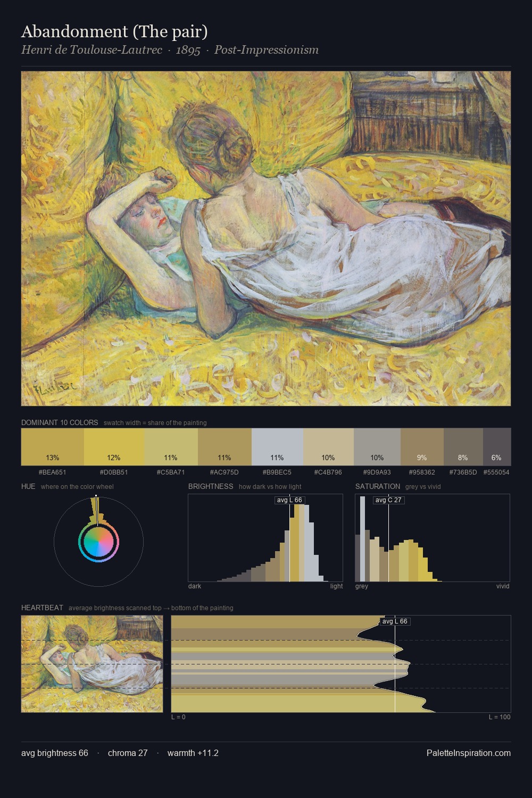This screenshot has height=798, width=532.
Task: Click the SATURATION section heading
Action: tap(378, 486)
